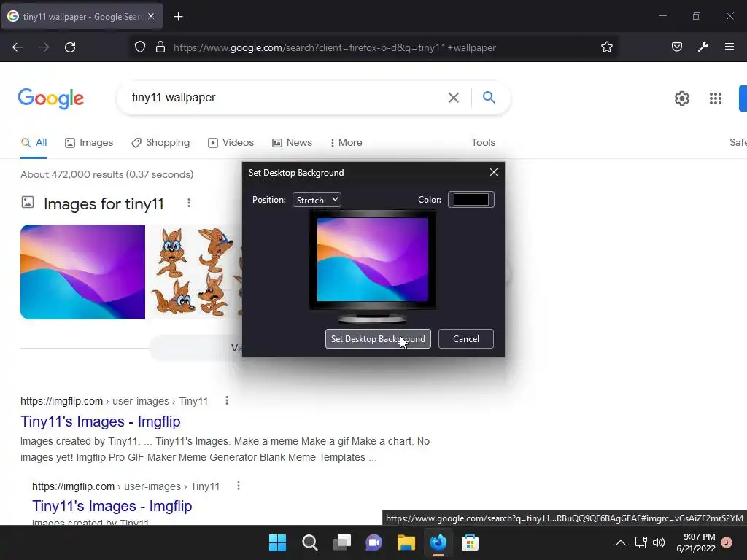
Task: Click in the Google search input field
Action: coord(286,98)
